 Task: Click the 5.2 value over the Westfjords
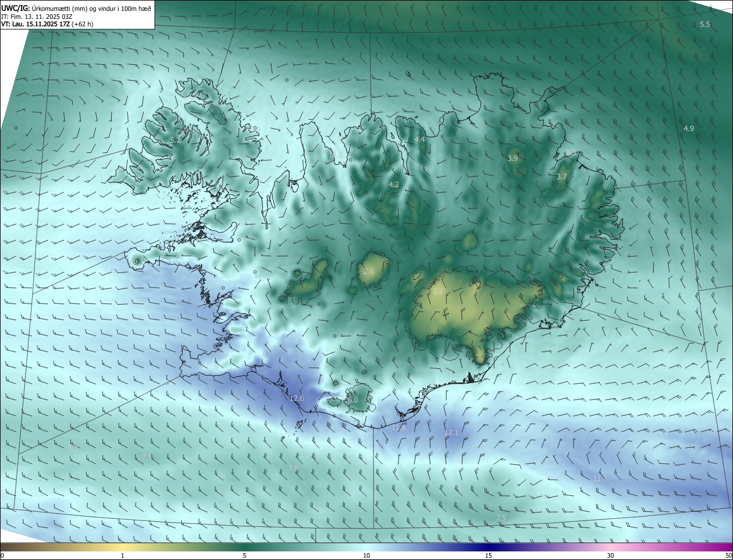pos(175,140)
